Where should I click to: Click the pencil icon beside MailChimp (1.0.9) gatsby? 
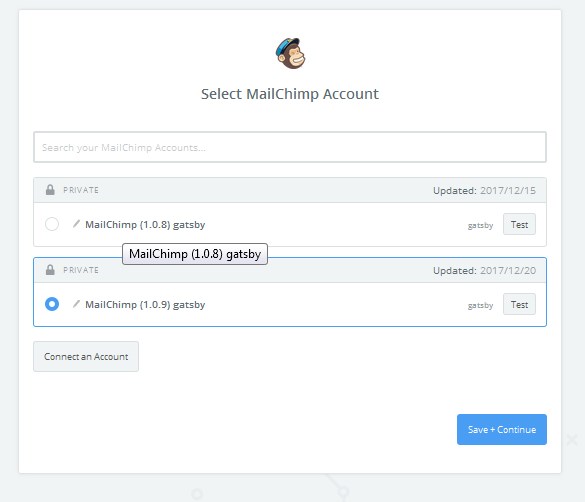click(x=76, y=304)
